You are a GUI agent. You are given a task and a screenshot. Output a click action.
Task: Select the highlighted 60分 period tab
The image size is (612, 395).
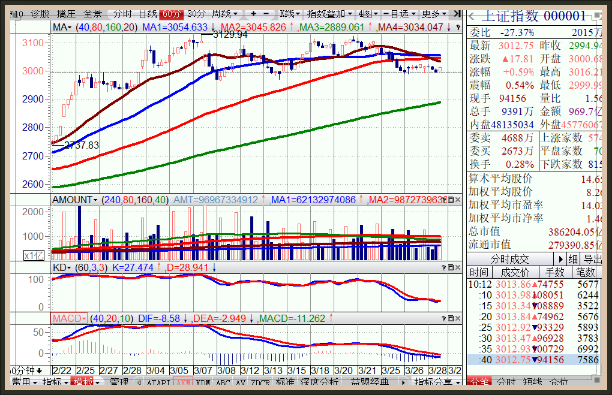[x=171, y=14]
